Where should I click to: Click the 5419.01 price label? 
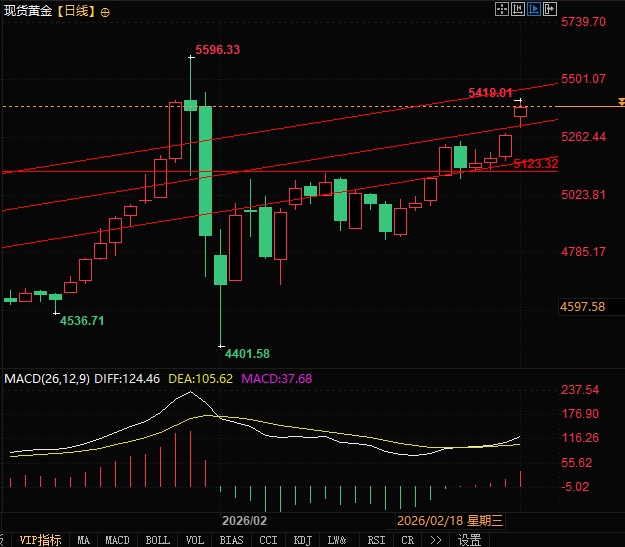[x=490, y=92]
